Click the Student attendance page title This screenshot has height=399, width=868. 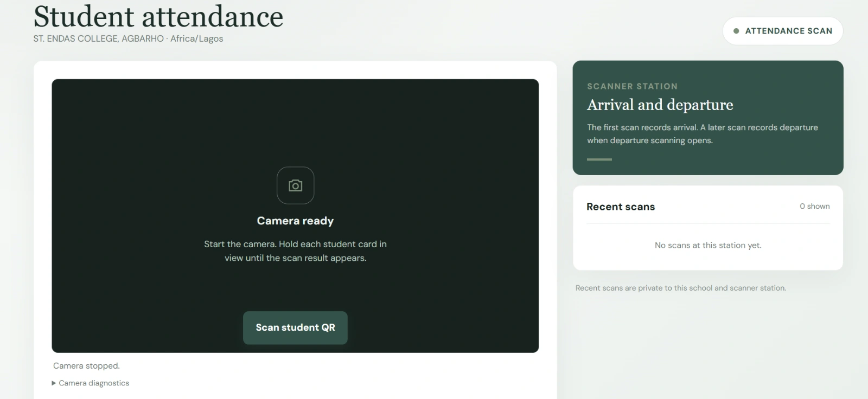tap(158, 16)
